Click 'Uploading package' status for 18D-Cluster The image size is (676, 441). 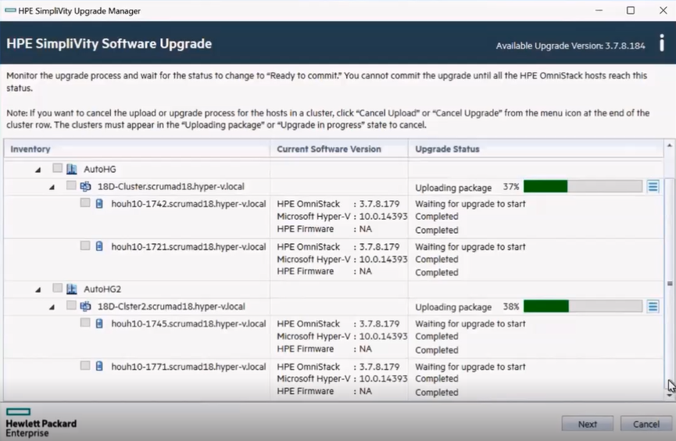[453, 188]
